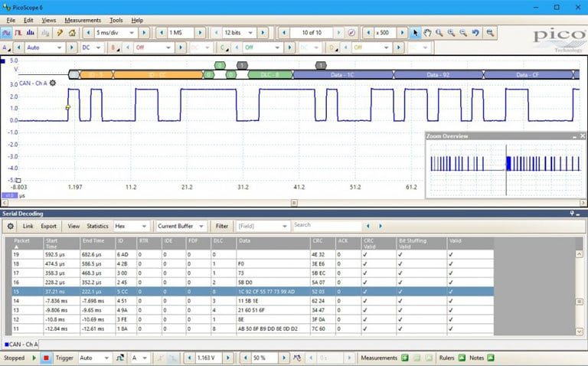The image size is (588, 366).
Task: Click the Auto setup wand icon
Action: coord(60,33)
